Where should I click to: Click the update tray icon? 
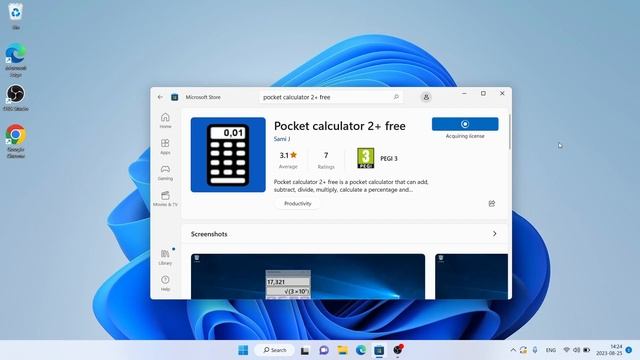click(x=523, y=350)
